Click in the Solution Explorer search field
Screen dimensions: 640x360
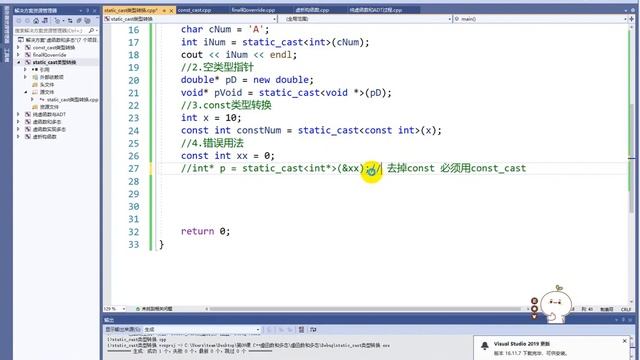click(51, 31)
